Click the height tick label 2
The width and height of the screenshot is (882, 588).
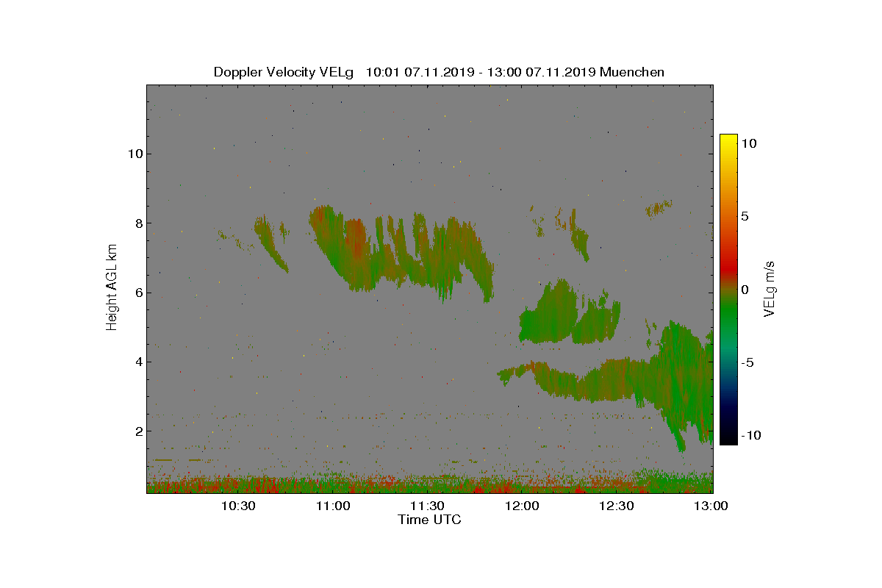137,431
